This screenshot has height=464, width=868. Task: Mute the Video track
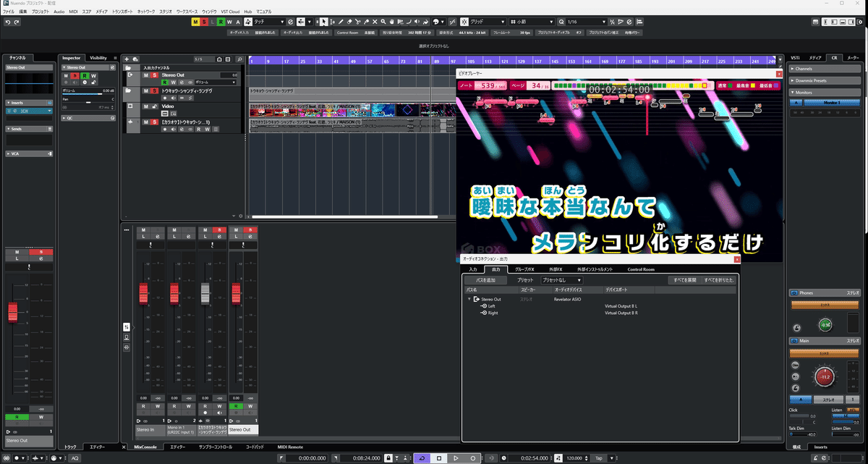coord(146,106)
